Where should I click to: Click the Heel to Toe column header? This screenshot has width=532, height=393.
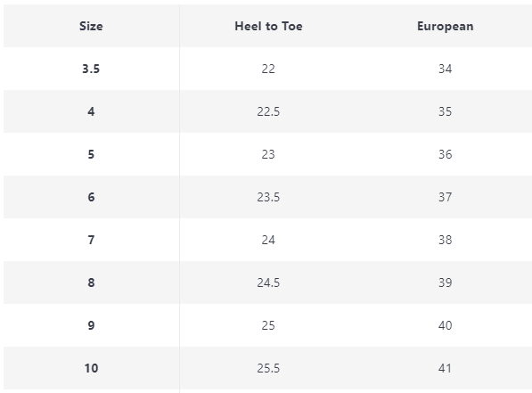(268, 26)
